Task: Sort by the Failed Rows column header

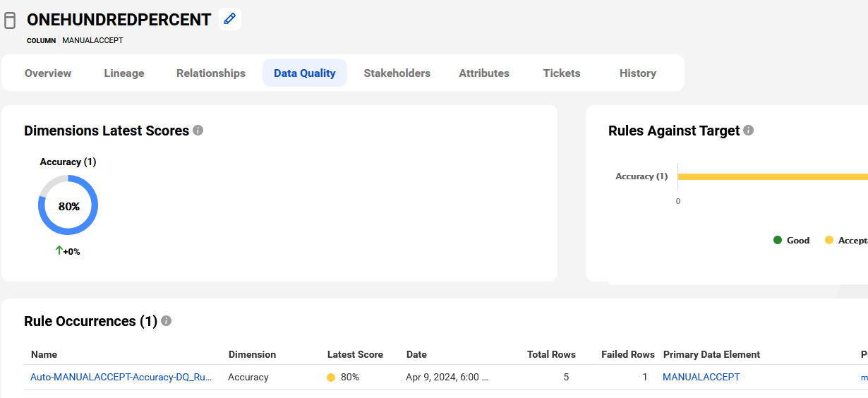Action: (628, 354)
